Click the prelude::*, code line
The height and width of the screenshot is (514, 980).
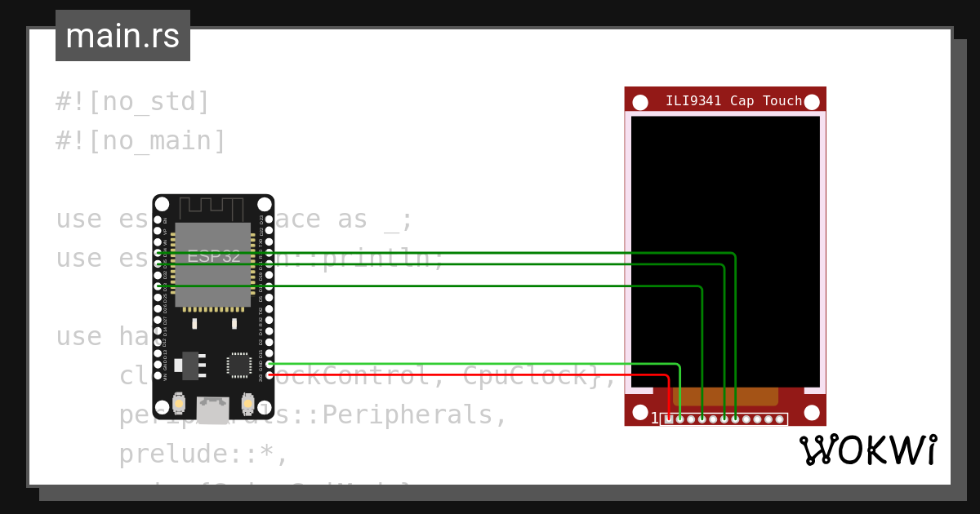click(x=204, y=454)
